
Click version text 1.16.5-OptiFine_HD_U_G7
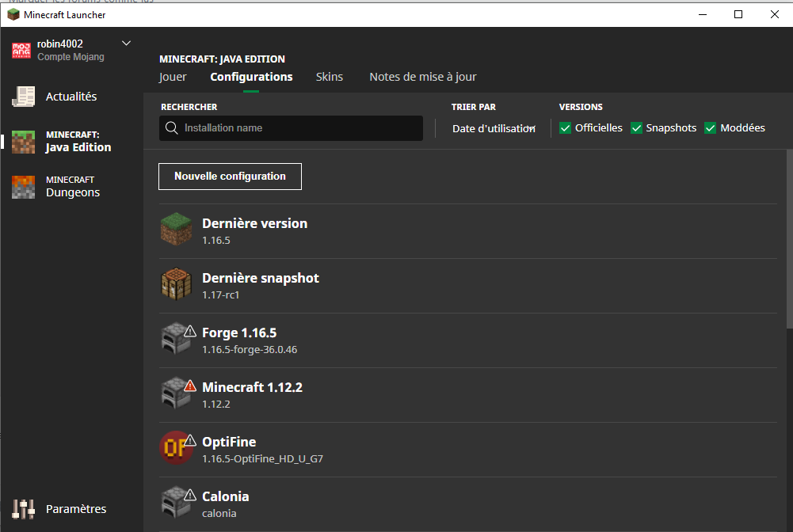click(262, 458)
